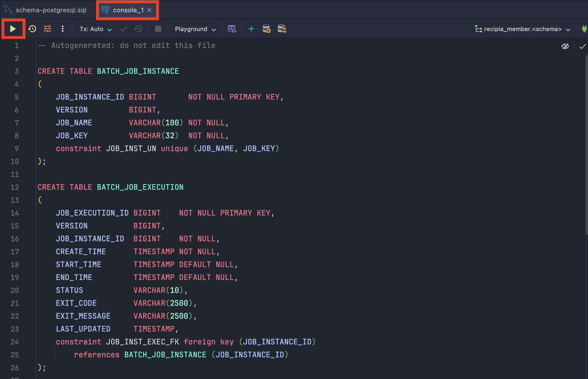This screenshot has height=379, width=588.
Task: Open query execution settings sliders icon
Action: click(47, 29)
